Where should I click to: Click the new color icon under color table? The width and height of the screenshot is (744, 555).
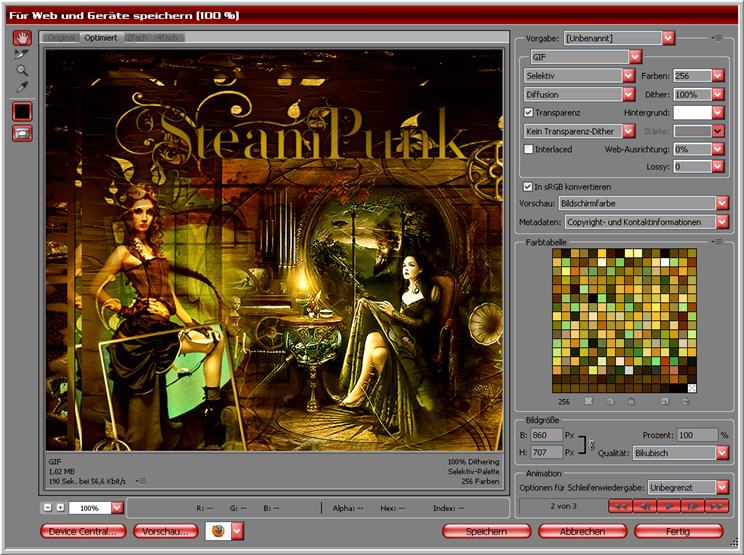[x=665, y=402]
